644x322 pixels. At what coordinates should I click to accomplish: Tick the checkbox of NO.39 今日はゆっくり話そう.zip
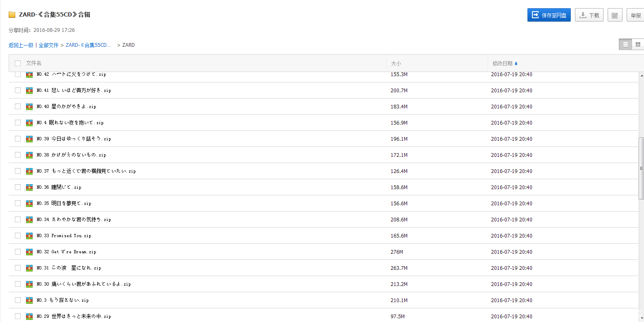click(x=18, y=139)
